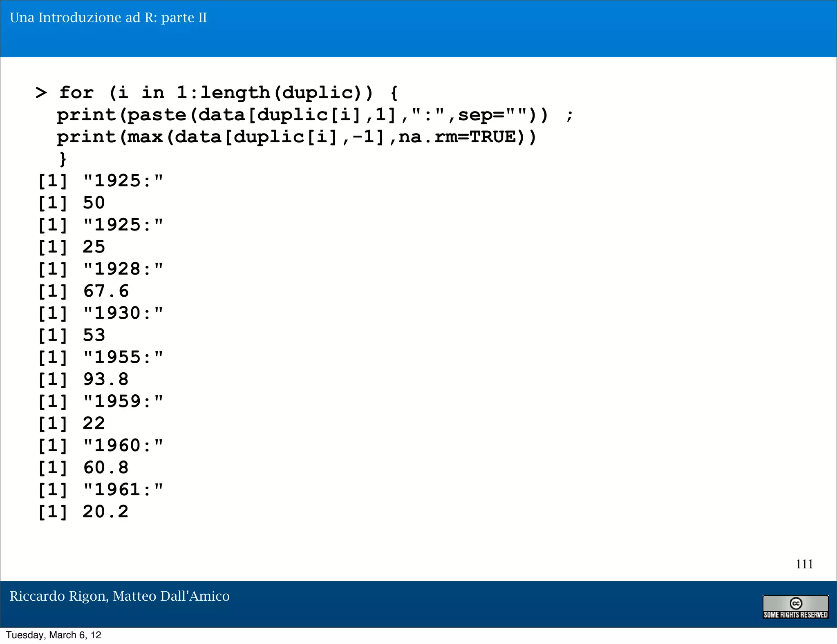This screenshot has width=837, height=644.
Task: Click the output string "1930:"
Action: click(123, 313)
